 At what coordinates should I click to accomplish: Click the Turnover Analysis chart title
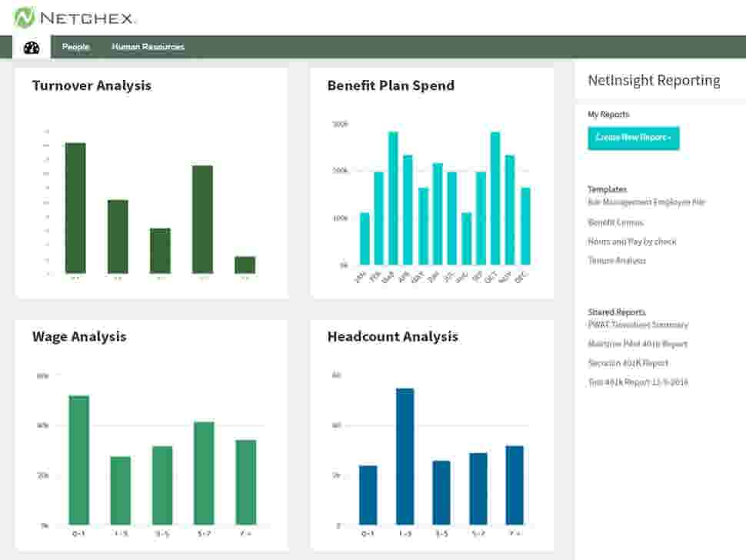(91, 86)
